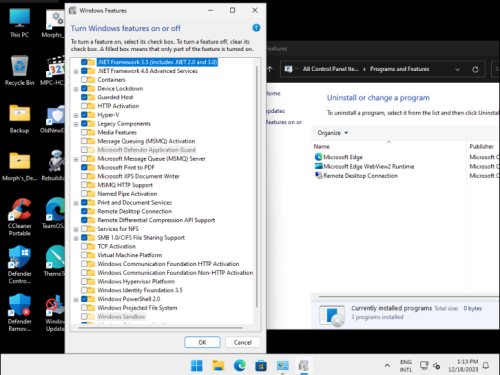Expand the Legacy Components node
This screenshot has height=375, width=500.
tap(76, 124)
